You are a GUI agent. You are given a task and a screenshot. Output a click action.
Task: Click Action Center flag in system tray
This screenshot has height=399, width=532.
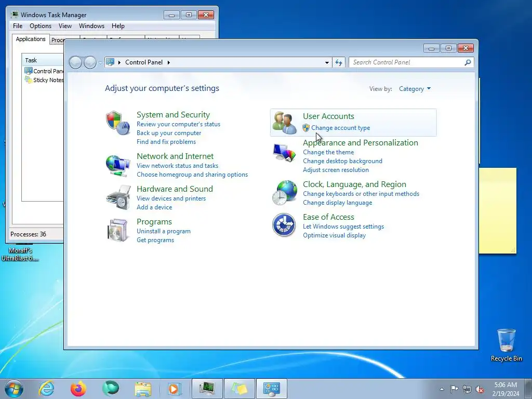[454, 389]
